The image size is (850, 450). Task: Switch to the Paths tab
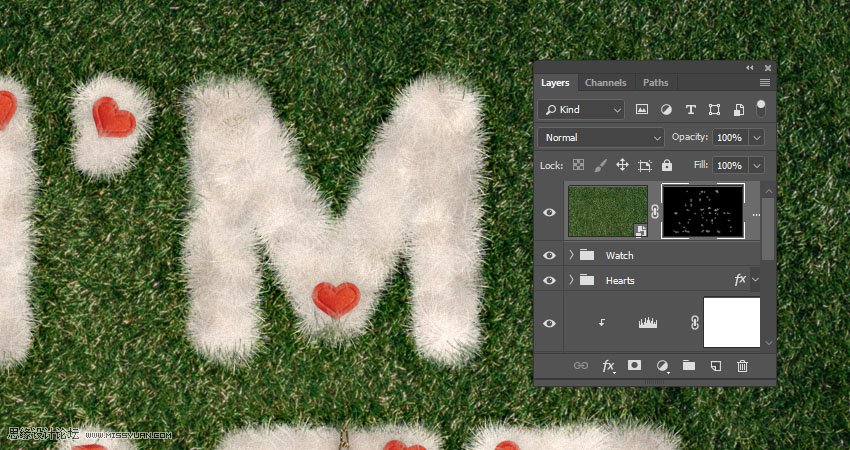655,83
